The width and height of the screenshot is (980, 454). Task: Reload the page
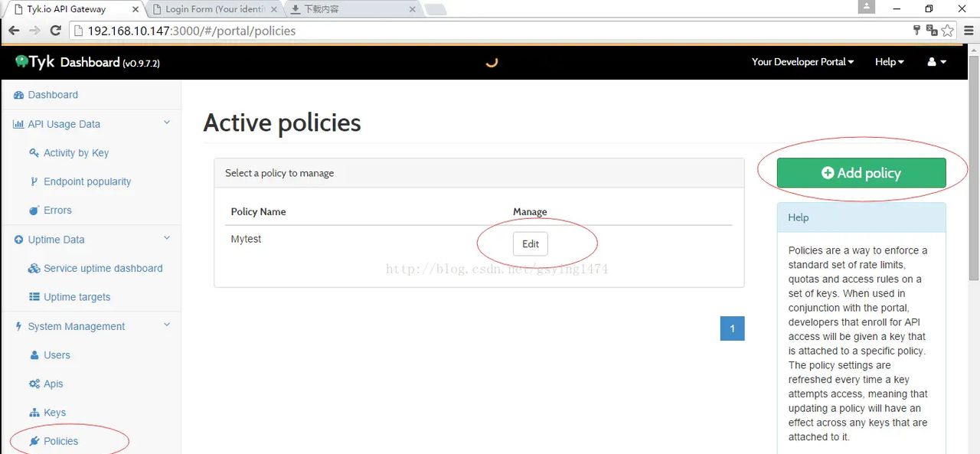(55, 31)
